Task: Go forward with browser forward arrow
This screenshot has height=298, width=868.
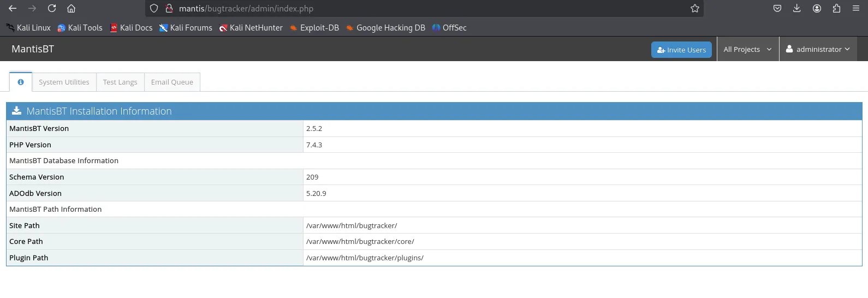Action: click(x=32, y=8)
